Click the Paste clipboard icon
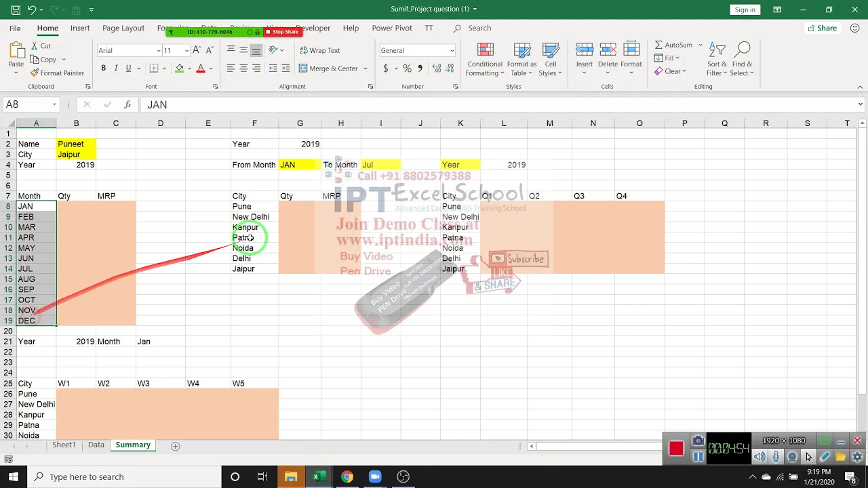This screenshot has height=488, width=868. pos(16,50)
